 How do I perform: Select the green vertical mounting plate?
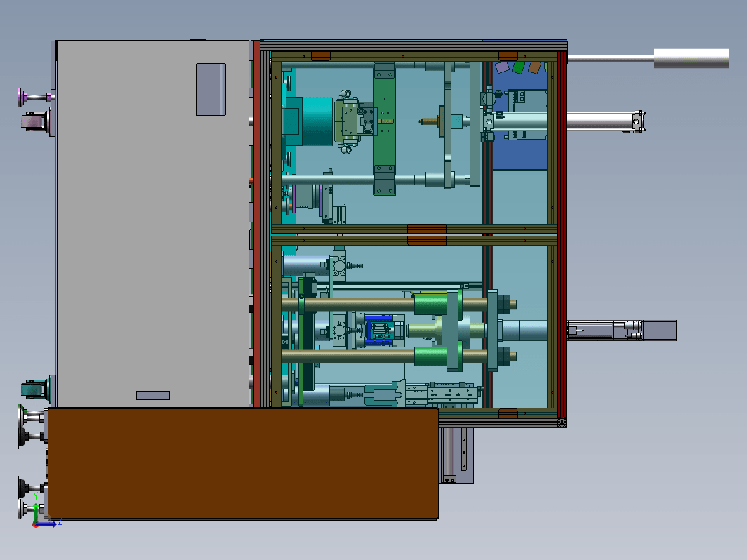[x=385, y=128]
